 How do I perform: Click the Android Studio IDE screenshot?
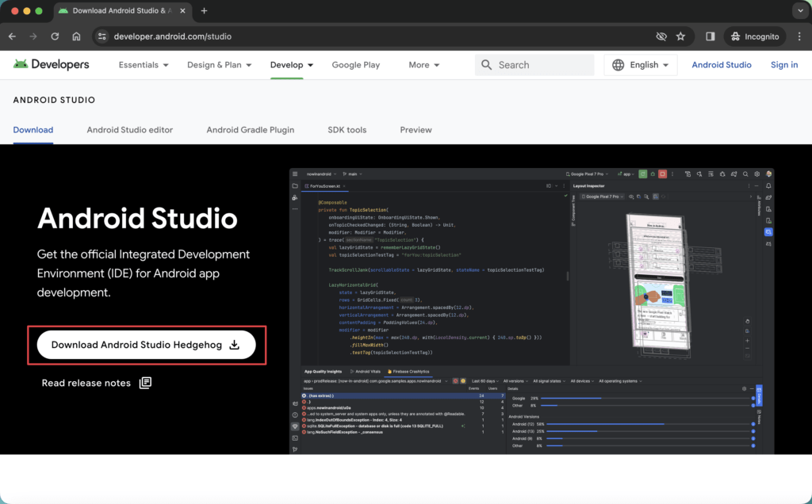[x=532, y=311]
